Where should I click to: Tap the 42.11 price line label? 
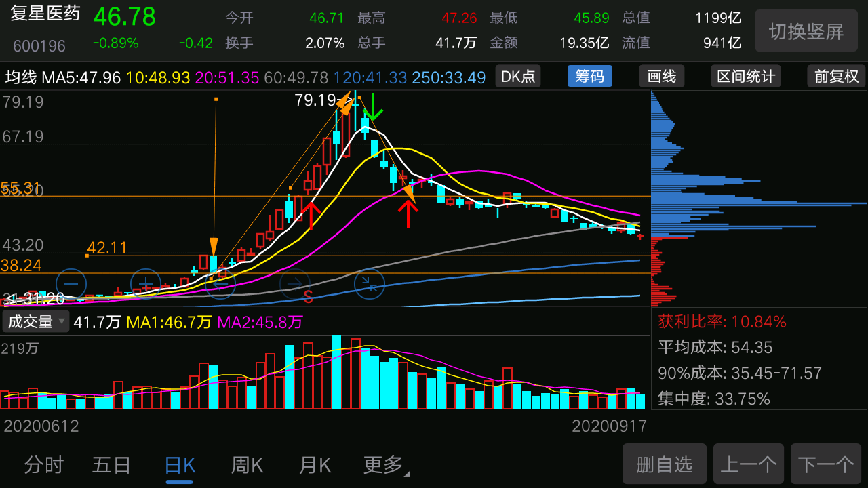coord(107,248)
